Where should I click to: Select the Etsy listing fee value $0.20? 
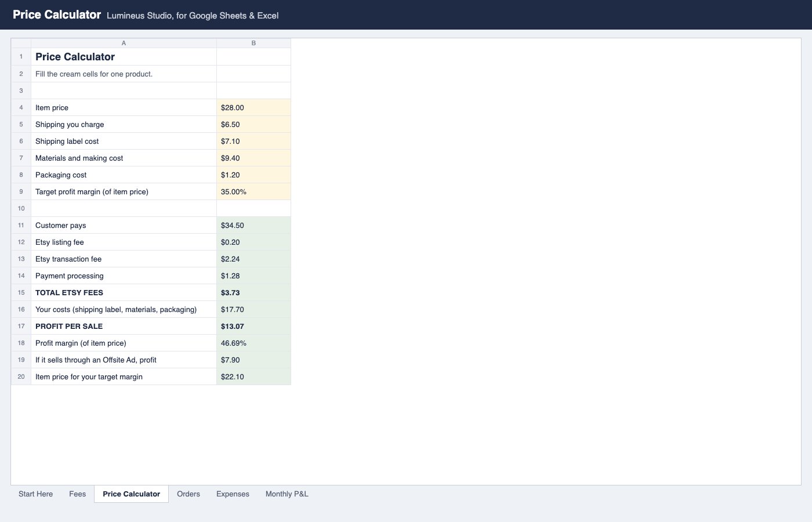(253, 242)
